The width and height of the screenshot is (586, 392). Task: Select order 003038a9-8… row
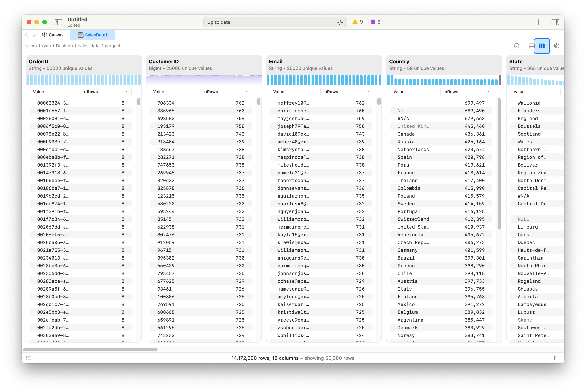pyautogui.click(x=81, y=335)
